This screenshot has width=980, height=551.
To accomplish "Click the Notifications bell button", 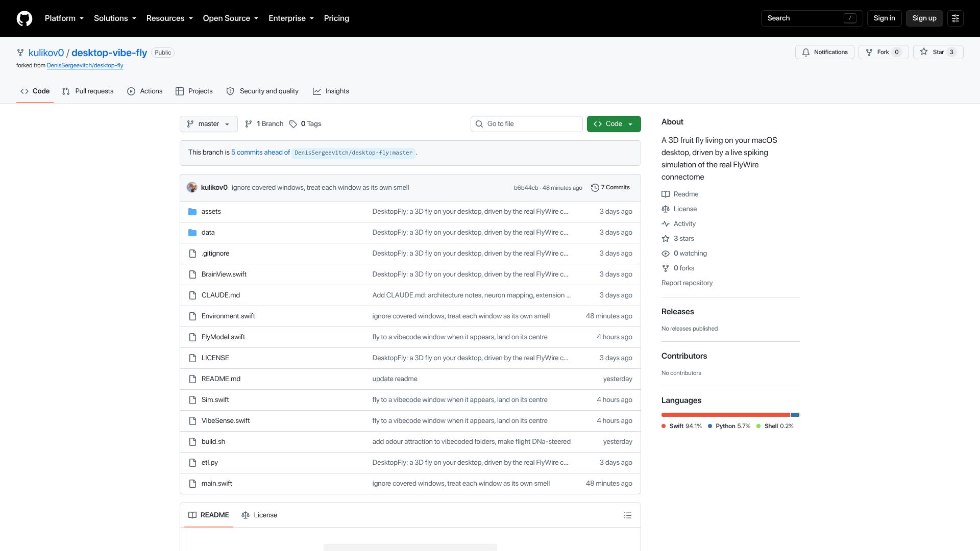I will (x=824, y=52).
